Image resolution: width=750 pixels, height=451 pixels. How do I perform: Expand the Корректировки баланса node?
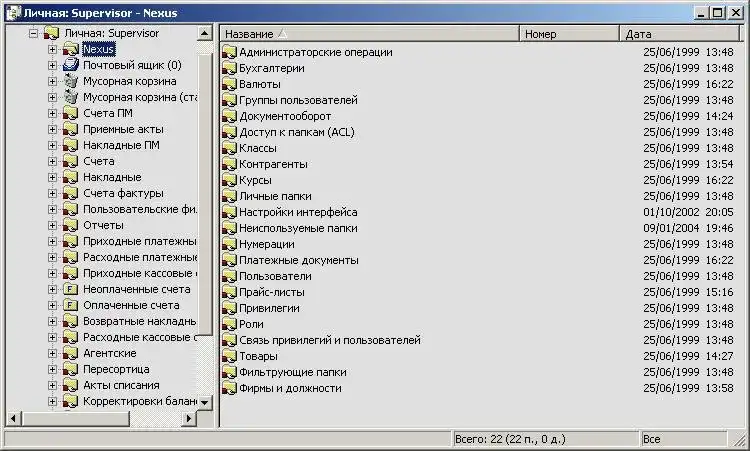click(x=52, y=402)
